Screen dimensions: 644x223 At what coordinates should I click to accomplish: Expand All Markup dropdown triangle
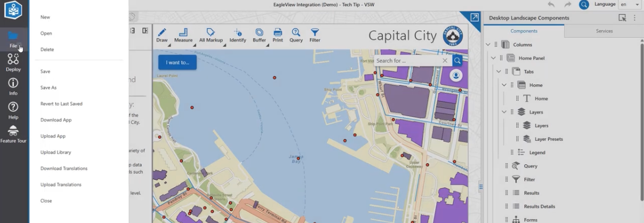click(x=224, y=45)
